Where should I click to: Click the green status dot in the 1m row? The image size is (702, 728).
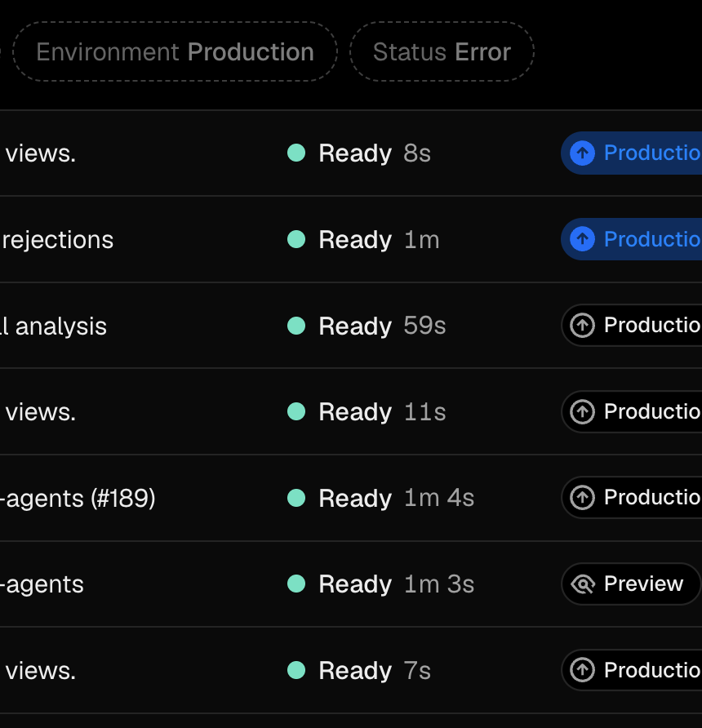pyautogui.click(x=296, y=239)
